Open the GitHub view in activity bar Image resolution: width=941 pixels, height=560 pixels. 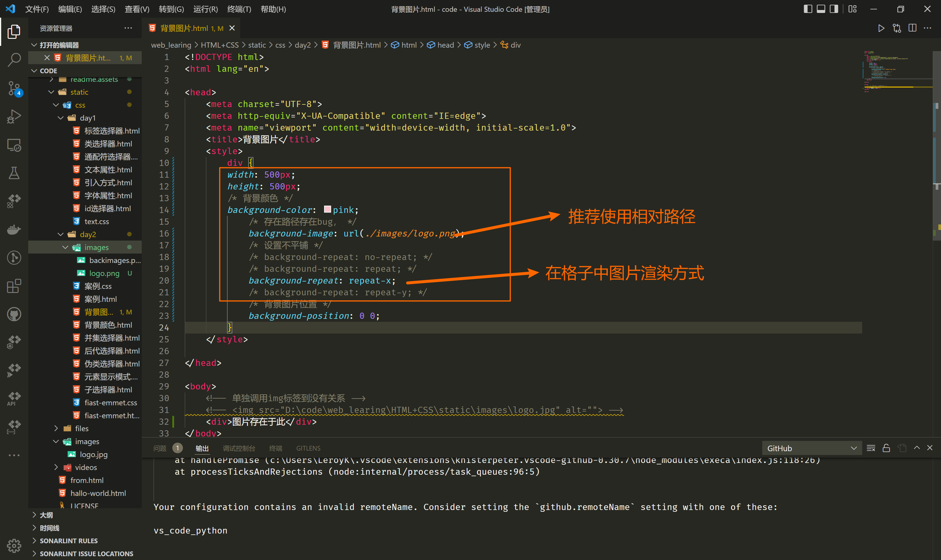point(14,314)
